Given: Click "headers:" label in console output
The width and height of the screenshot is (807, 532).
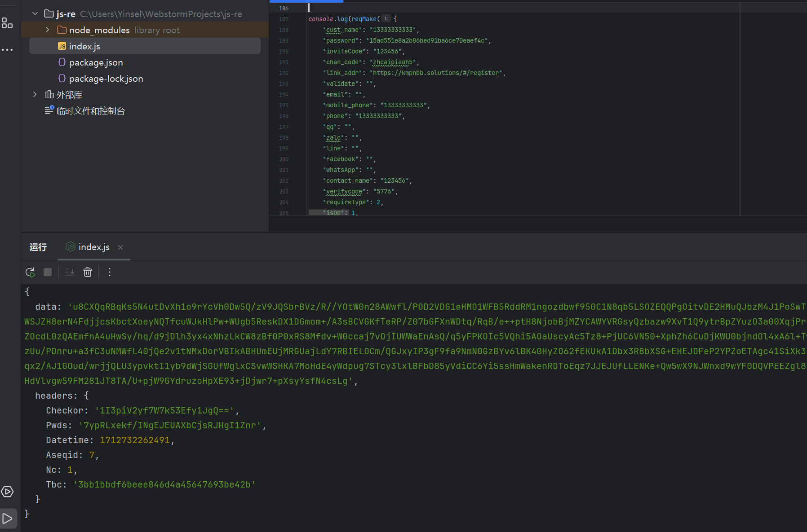Looking at the screenshot, I should 56,396.
